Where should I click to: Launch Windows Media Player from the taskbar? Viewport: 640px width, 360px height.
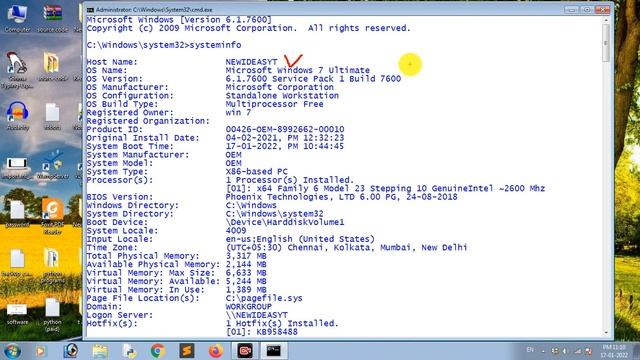tap(40, 351)
